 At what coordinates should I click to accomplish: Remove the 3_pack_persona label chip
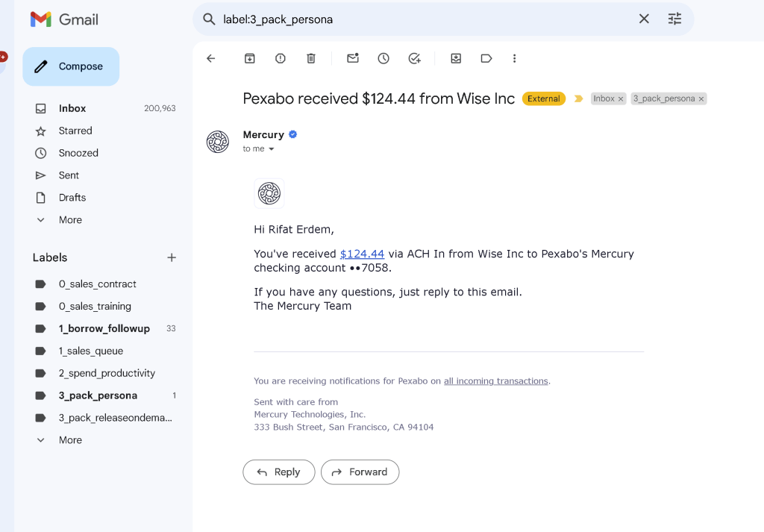coord(701,99)
